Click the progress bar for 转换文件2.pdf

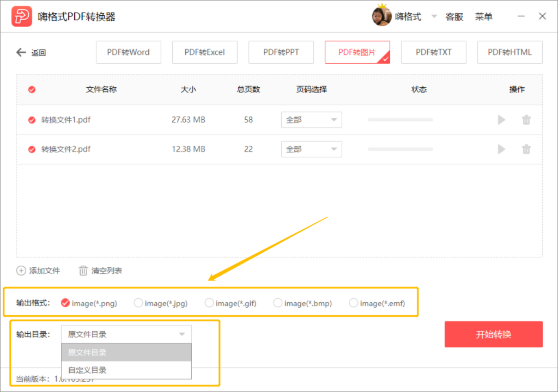click(401, 149)
